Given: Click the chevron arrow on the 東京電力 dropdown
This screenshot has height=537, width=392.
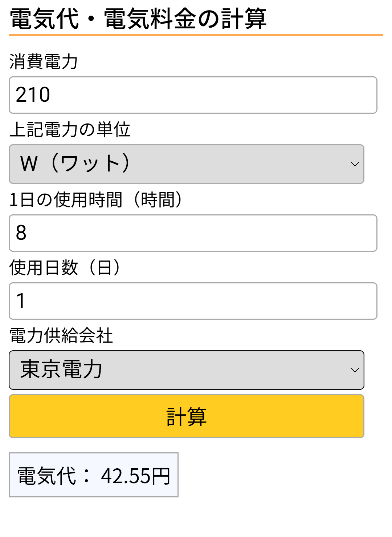Looking at the screenshot, I should click(x=355, y=370).
